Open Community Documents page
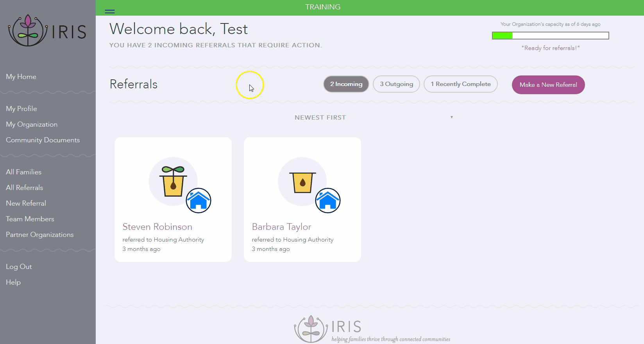This screenshot has width=644, height=344. [43, 140]
